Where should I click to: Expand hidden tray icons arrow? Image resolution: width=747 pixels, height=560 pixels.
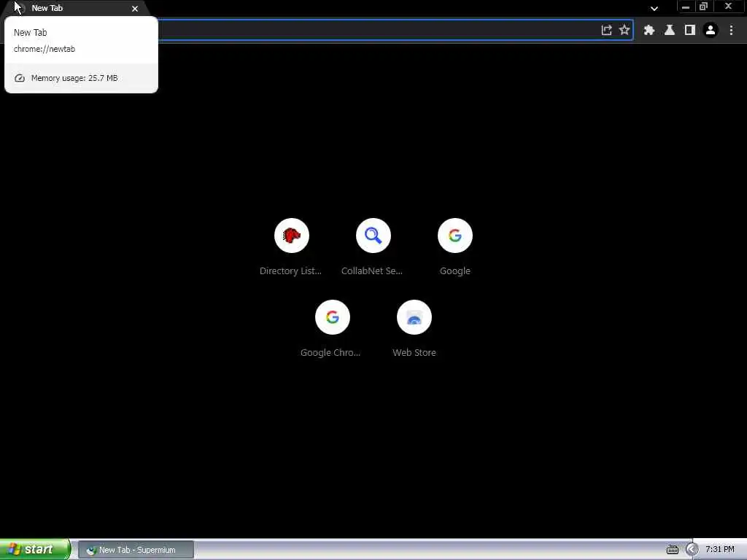click(692, 550)
